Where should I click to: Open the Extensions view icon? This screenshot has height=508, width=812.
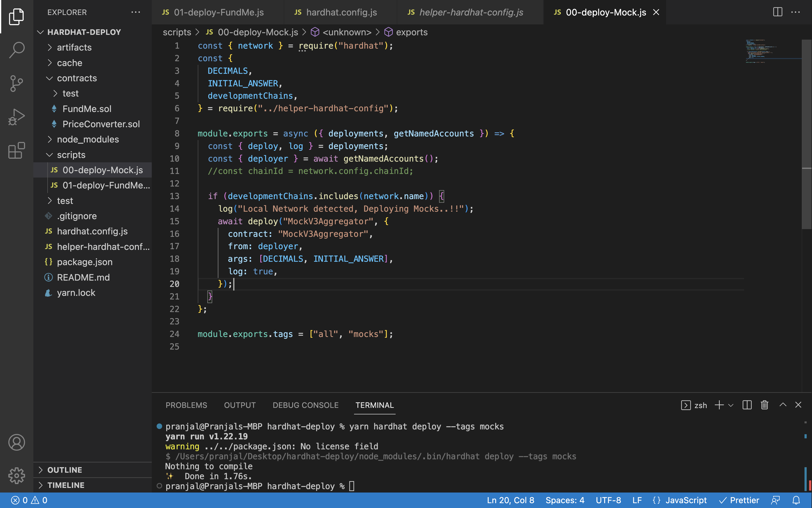[x=16, y=150]
